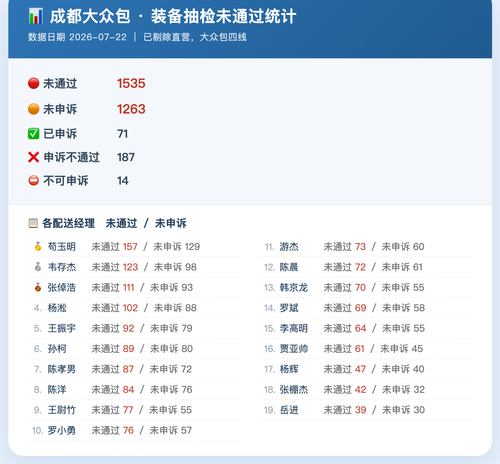The height and width of the screenshot is (464, 500).
Task: Click the 未申诉 total value 1263
Action: (x=131, y=109)
